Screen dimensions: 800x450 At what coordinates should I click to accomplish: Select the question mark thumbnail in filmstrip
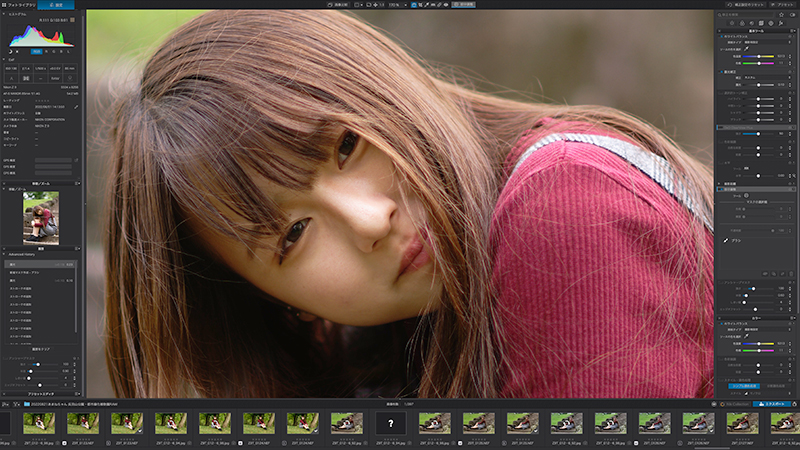click(x=390, y=423)
